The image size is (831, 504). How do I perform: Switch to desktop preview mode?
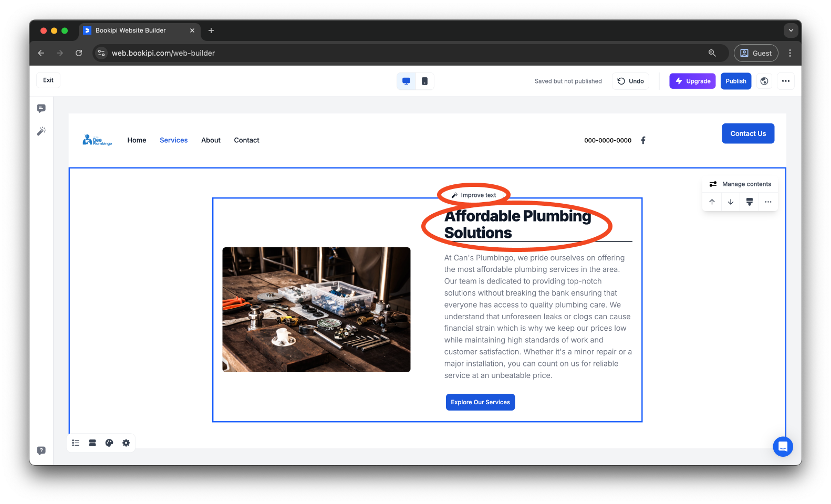[406, 81]
